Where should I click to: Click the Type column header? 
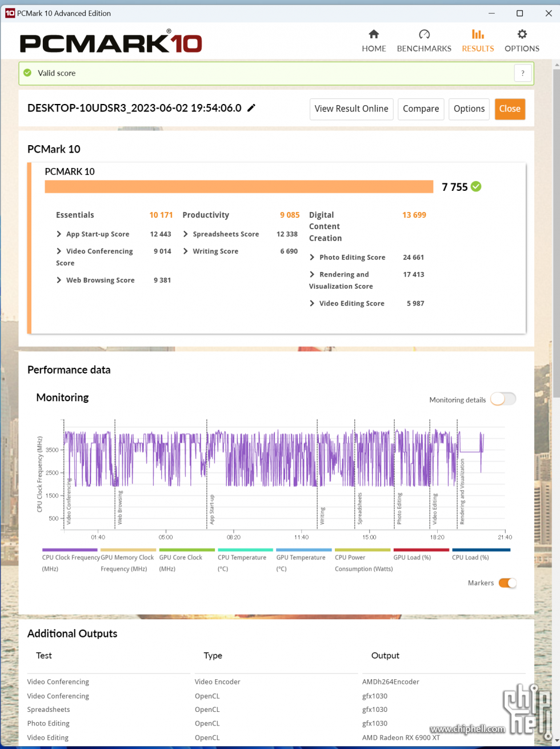pos(213,655)
